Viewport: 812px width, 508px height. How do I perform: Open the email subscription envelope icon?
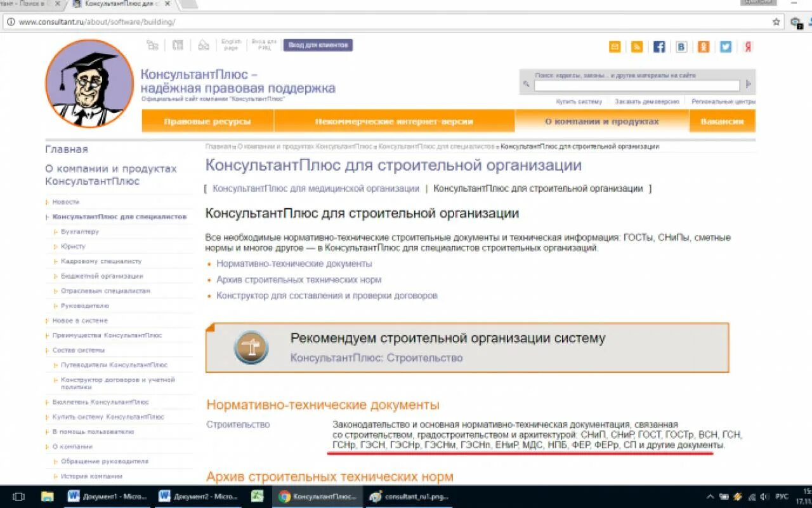coord(615,46)
